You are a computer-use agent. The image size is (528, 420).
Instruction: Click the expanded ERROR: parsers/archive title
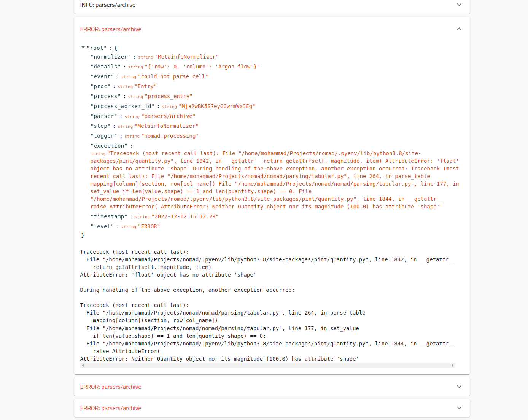(x=111, y=29)
